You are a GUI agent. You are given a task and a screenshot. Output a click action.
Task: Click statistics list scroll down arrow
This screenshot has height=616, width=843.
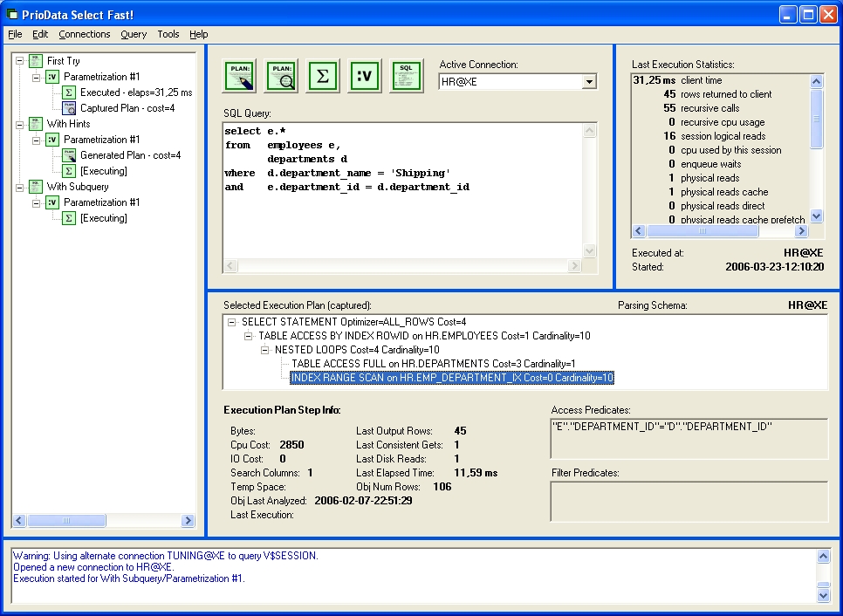click(816, 216)
